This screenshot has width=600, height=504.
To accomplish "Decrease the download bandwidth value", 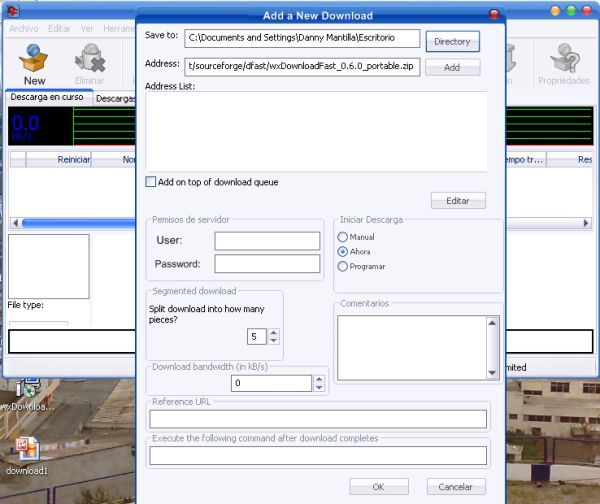I will pos(319,387).
